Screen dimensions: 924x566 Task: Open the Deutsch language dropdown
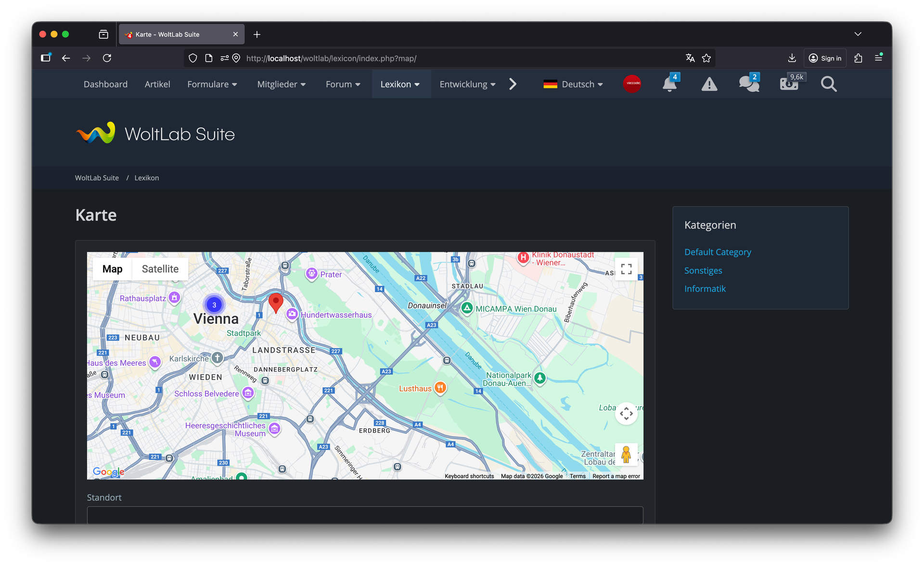click(573, 84)
